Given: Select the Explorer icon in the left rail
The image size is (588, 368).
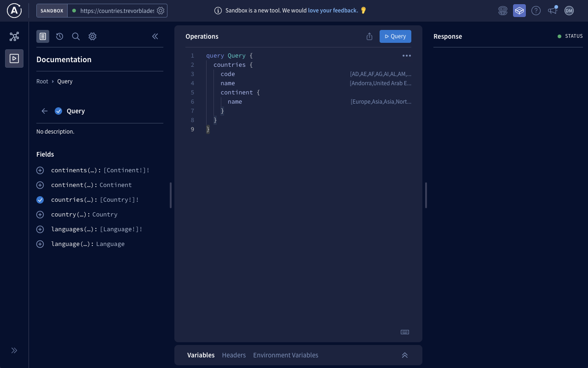Looking at the screenshot, I should (14, 58).
